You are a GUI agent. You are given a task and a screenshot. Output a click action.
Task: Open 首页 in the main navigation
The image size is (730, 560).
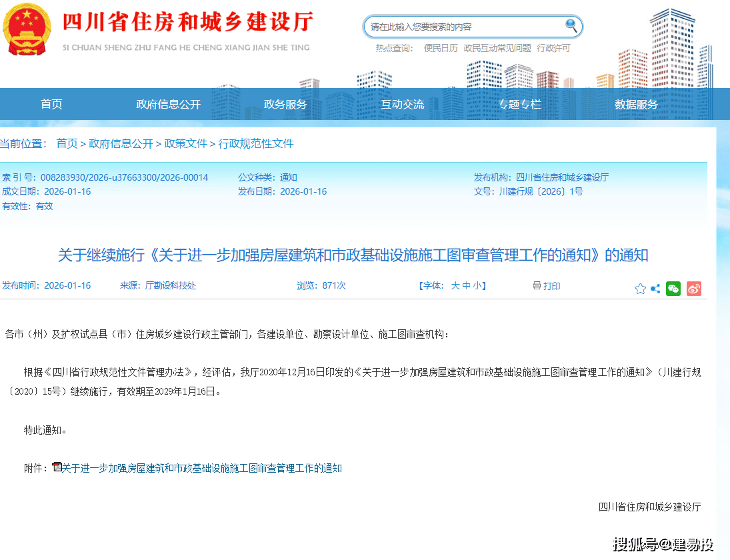[51, 104]
